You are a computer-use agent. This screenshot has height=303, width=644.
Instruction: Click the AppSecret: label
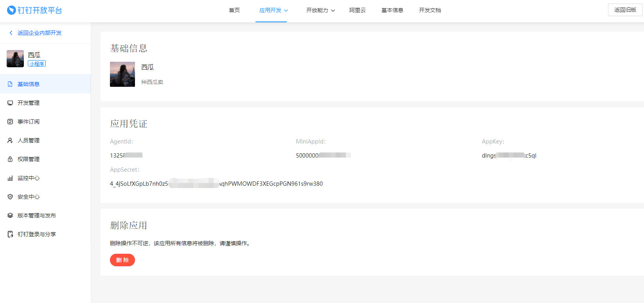[125, 170]
